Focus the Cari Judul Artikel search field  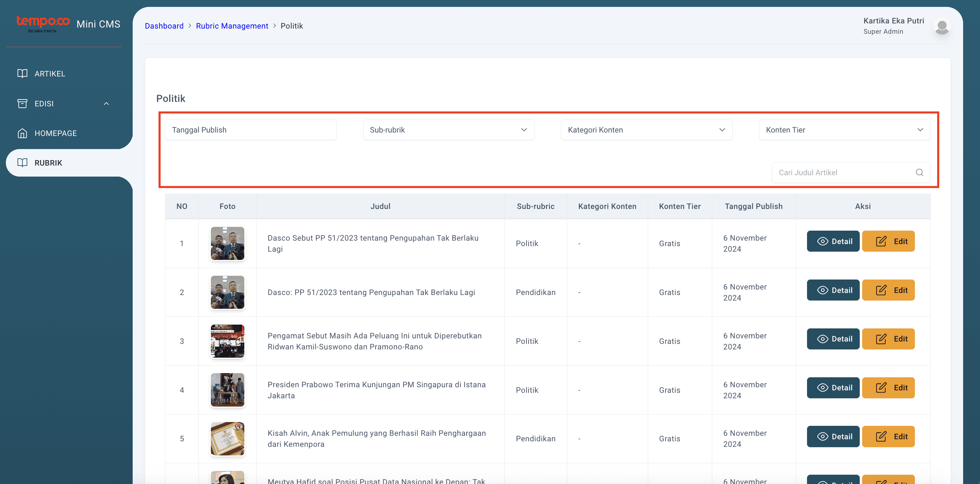pos(851,172)
